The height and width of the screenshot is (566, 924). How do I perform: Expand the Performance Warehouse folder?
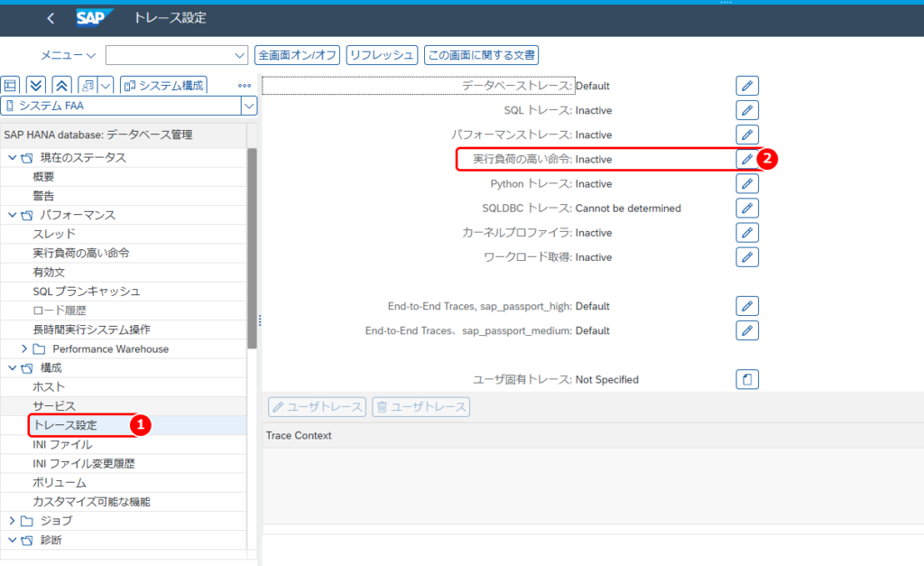[24, 349]
